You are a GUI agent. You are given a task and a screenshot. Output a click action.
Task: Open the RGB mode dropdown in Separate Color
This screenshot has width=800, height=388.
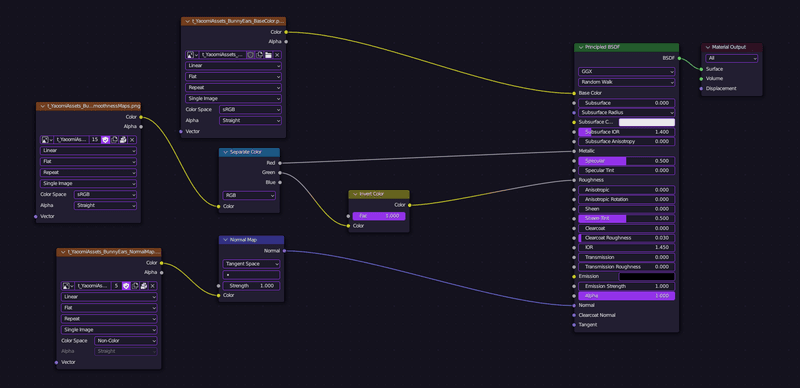249,195
